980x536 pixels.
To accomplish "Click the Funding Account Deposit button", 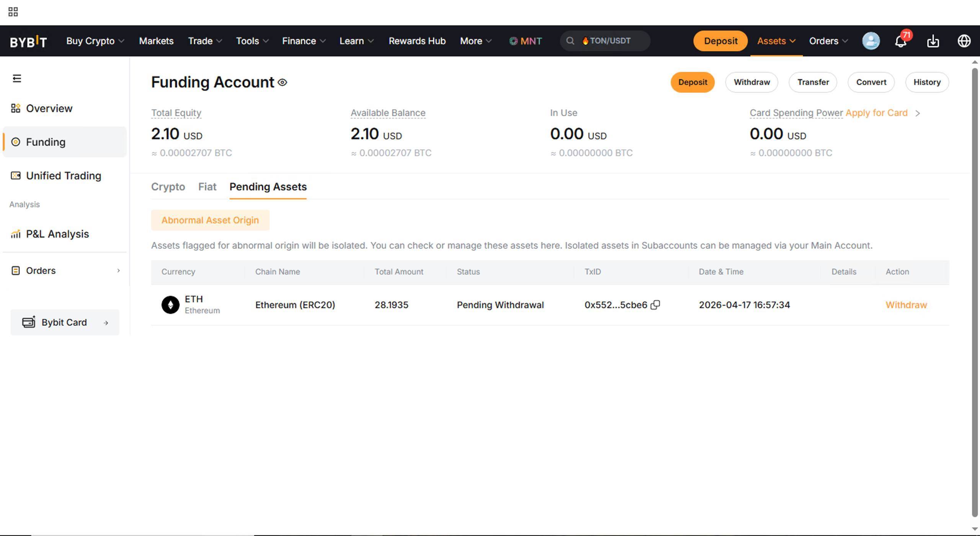I will 693,82.
